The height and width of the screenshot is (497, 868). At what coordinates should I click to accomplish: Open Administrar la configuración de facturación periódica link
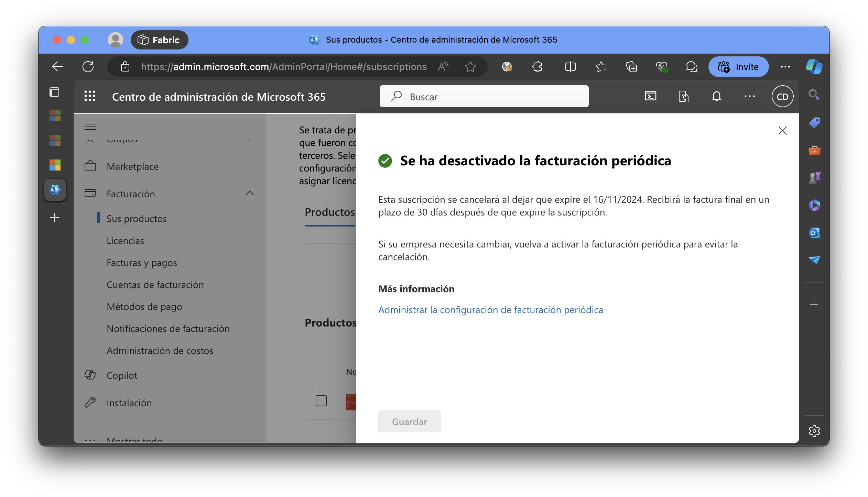pos(491,310)
